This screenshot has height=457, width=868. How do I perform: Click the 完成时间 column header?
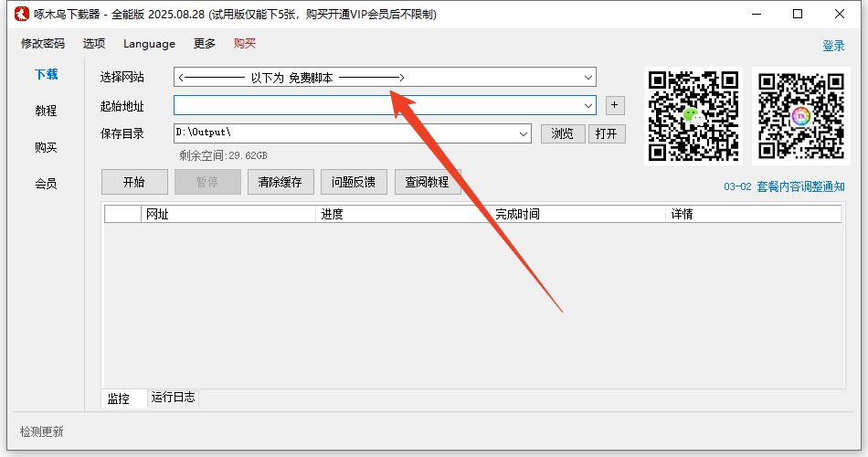pyautogui.click(x=577, y=214)
